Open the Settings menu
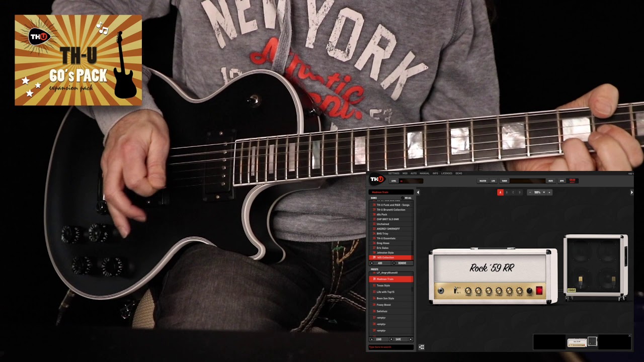This screenshot has height=362, width=644. [394, 173]
